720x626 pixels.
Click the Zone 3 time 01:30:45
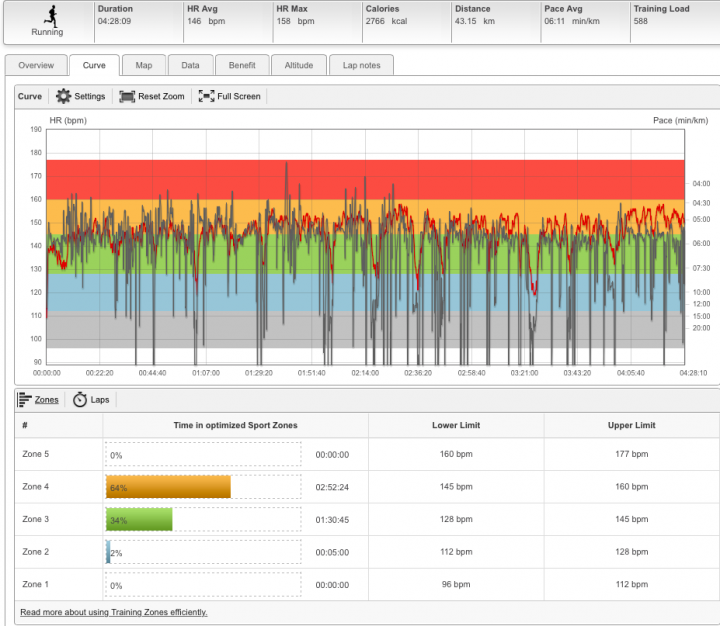[332, 520]
